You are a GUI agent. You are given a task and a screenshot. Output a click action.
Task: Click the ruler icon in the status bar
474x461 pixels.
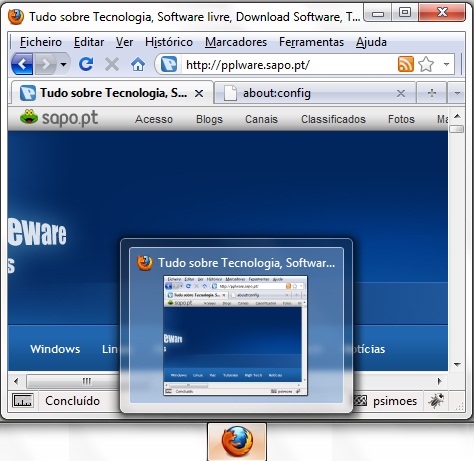pyautogui.click(x=23, y=401)
